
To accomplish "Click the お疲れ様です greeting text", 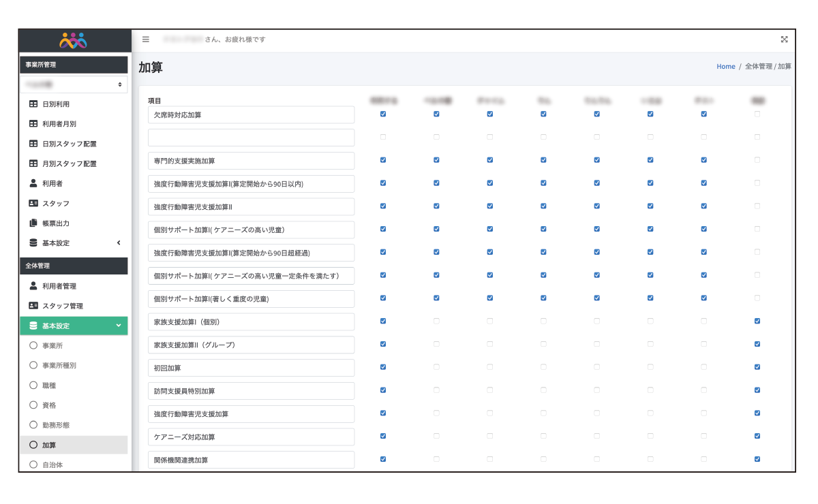I will [245, 40].
